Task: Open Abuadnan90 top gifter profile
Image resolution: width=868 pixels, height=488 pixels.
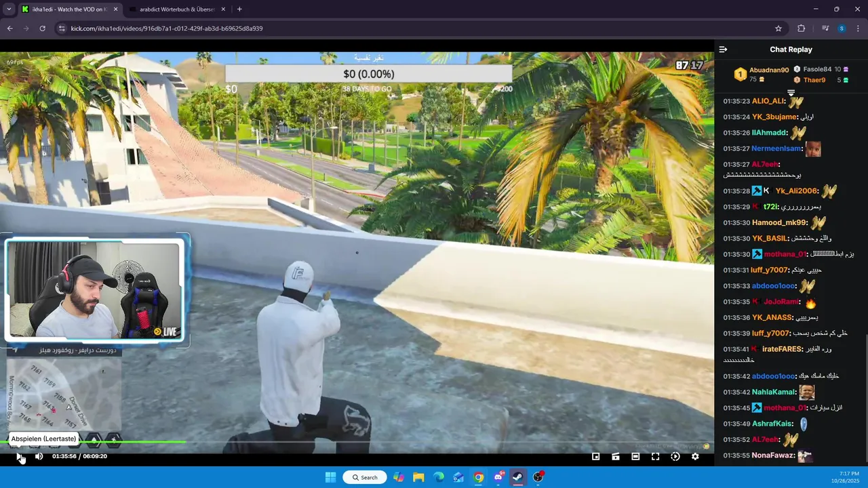Action: click(x=769, y=70)
